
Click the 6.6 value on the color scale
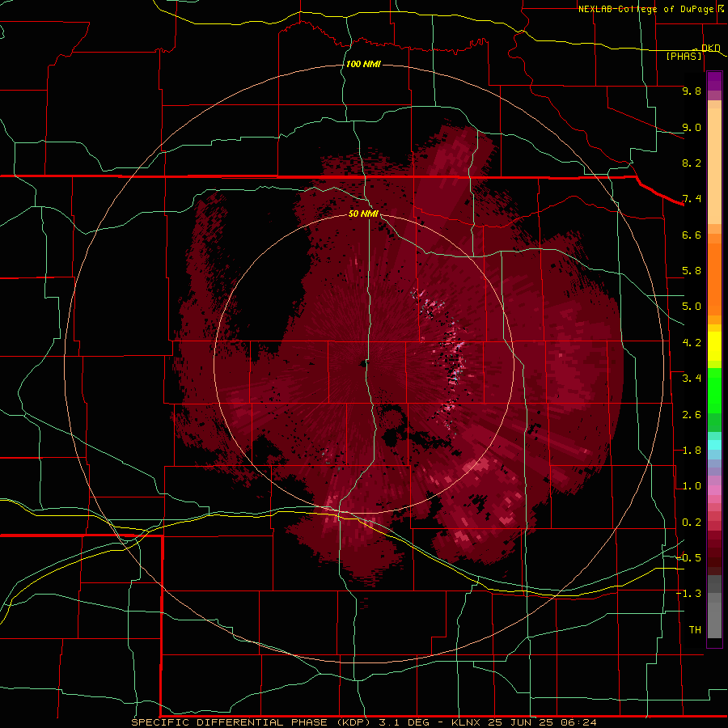pos(692,235)
